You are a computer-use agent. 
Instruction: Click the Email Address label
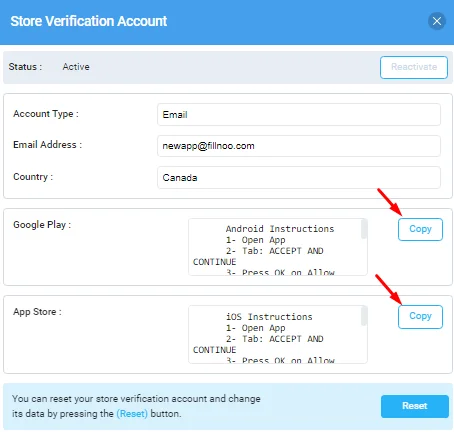47,145
